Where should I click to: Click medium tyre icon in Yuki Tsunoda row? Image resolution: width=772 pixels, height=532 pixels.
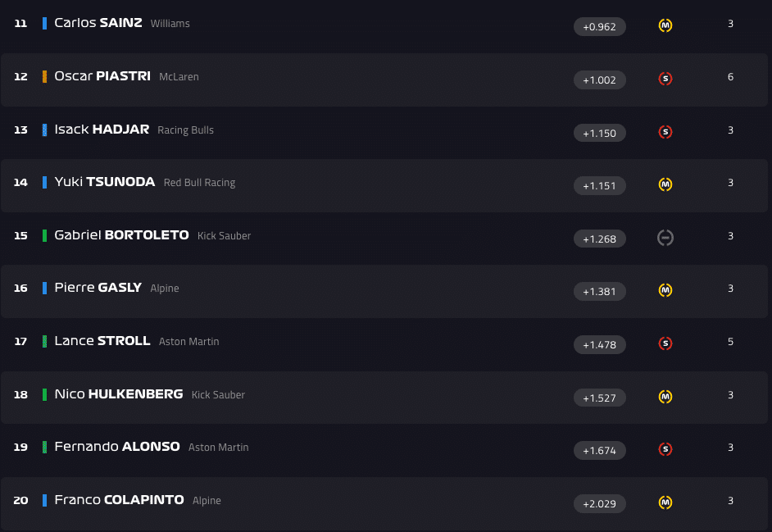tap(665, 184)
